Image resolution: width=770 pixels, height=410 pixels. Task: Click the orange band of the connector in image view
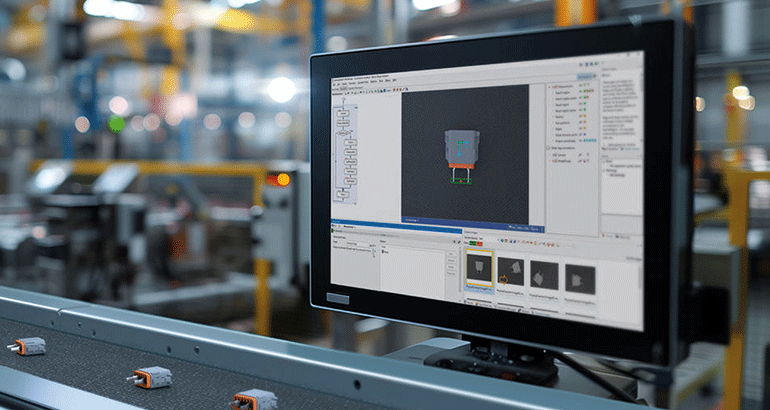click(x=462, y=166)
